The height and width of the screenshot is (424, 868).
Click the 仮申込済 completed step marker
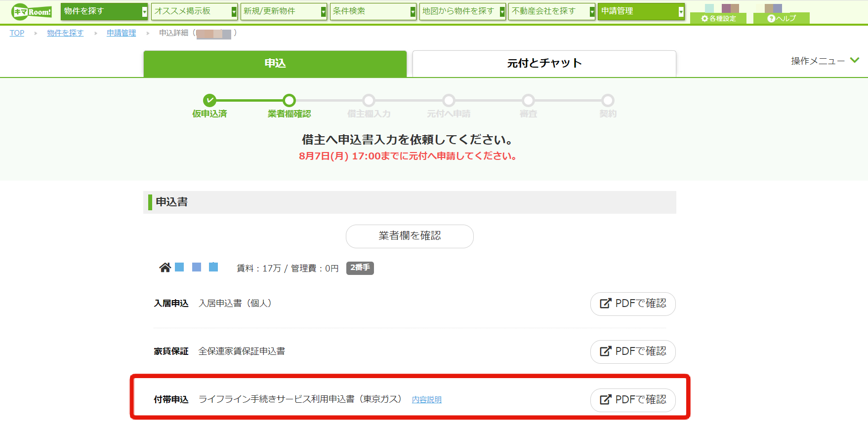click(x=210, y=100)
